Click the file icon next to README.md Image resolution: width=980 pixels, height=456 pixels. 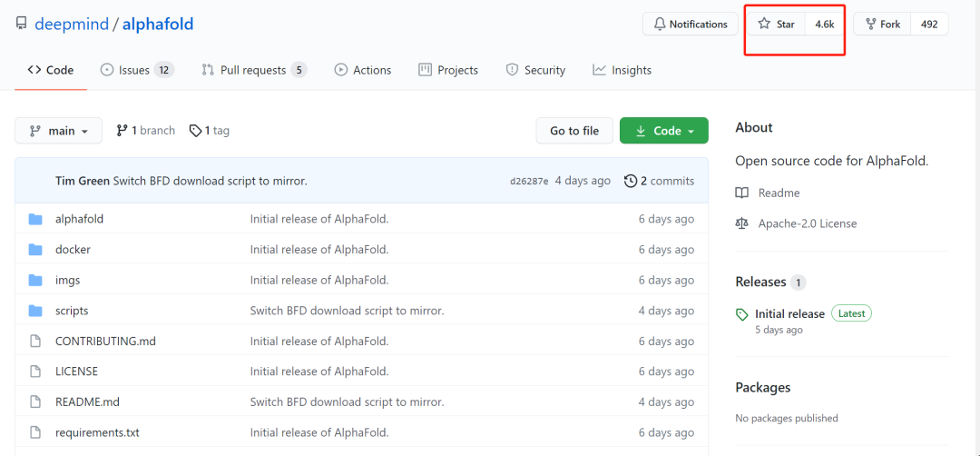[35, 402]
